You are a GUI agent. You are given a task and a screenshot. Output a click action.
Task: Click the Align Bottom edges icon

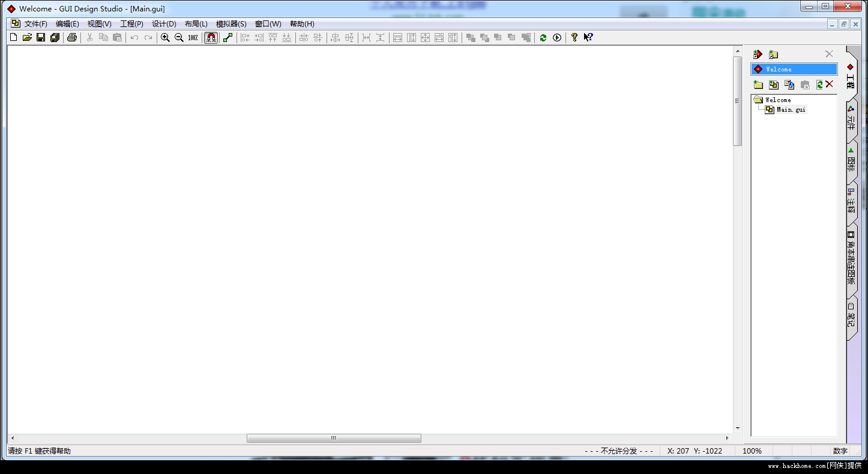286,37
